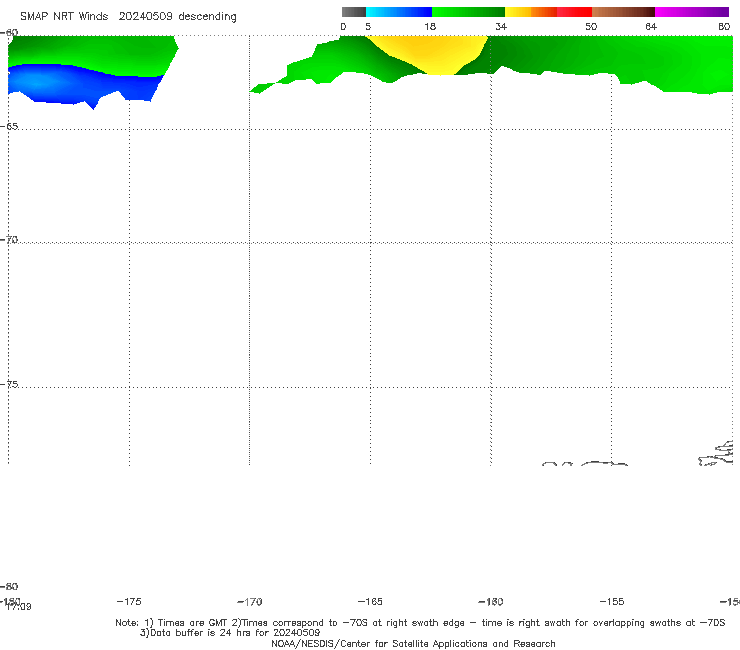Click the blue segment of the wind color bar
The height and width of the screenshot is (650, 740).
[x=399, y=12]
